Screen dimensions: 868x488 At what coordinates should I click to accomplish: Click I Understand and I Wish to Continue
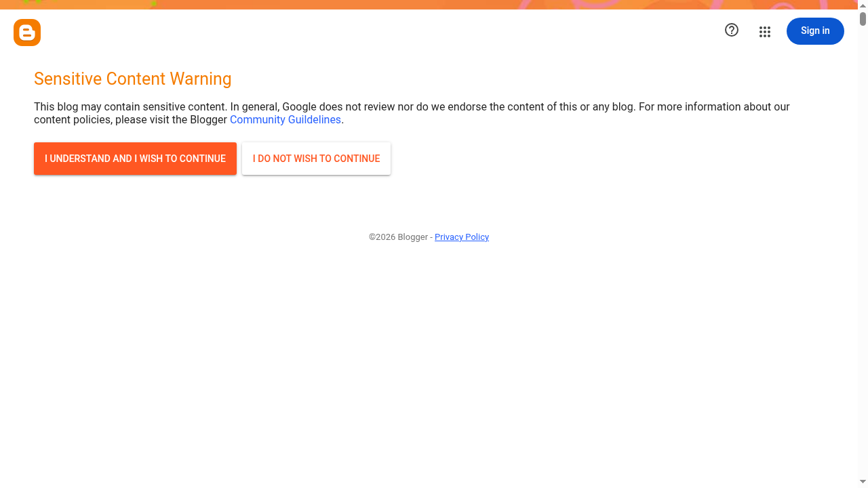pos(135,159)
